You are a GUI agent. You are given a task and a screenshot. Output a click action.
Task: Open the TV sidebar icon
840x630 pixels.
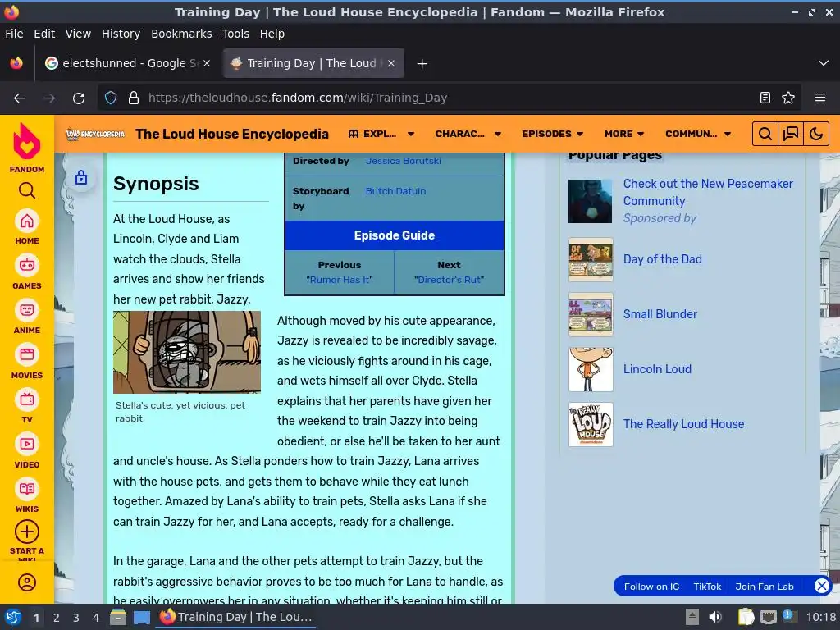point(27,399)
